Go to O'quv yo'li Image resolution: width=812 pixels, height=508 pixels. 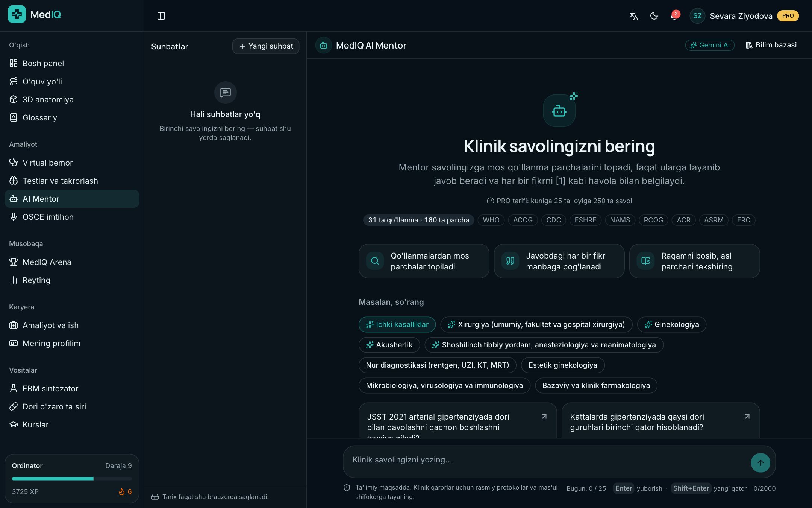[x=72, y=81]
